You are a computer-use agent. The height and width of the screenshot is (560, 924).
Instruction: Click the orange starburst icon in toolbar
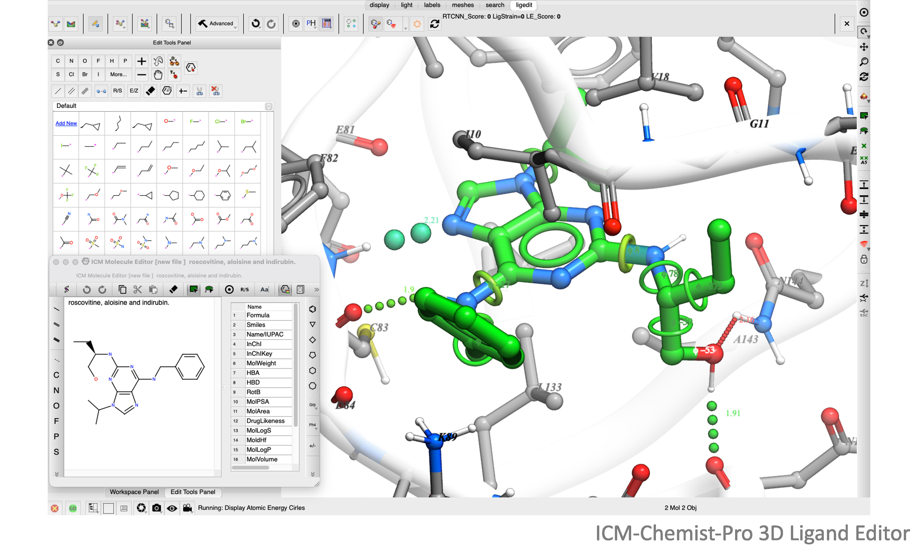[417, 24]
